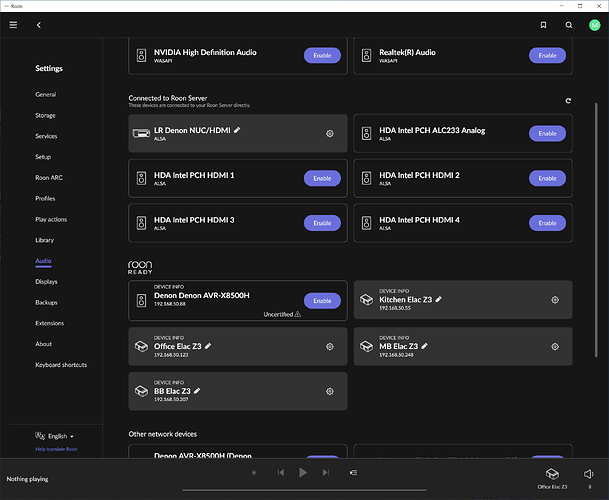Screen dimensions: 609x500
Task: Enable HDA Intel PCH HDMI 3
Action: [322, 223]
